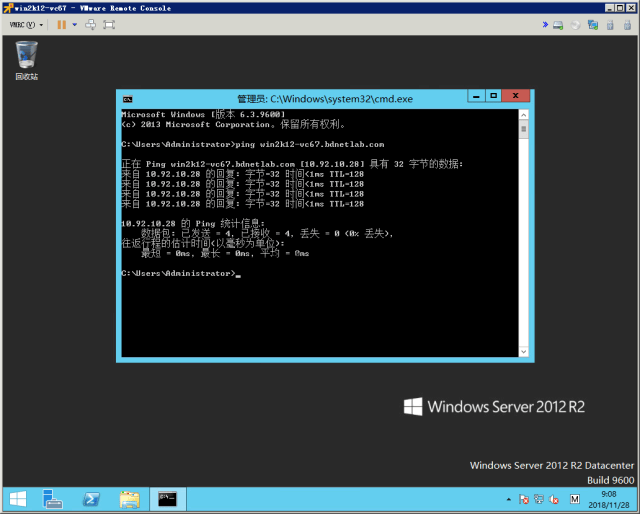Show hidden tray icons arrow

[x=509, y=499]
